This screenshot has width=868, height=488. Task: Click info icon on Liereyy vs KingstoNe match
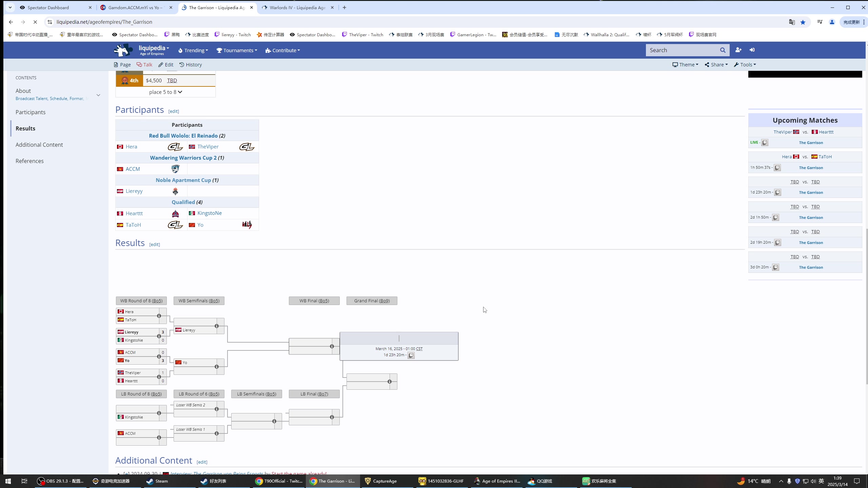(159, 336)
